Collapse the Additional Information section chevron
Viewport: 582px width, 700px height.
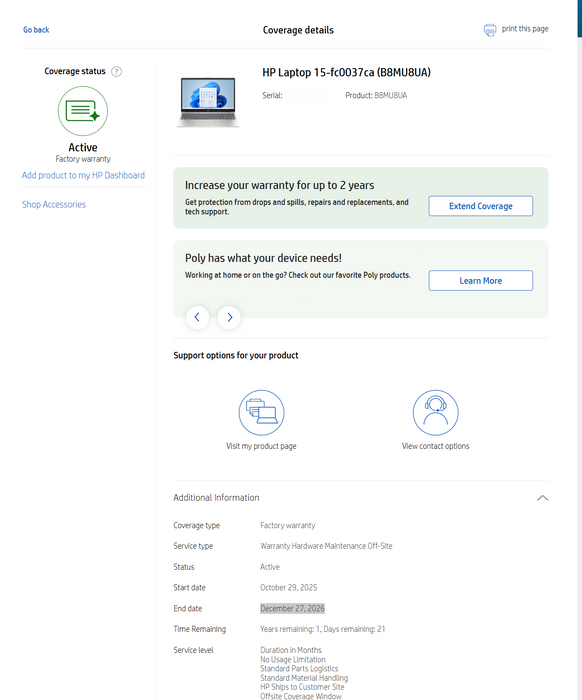tap(542, 498)
